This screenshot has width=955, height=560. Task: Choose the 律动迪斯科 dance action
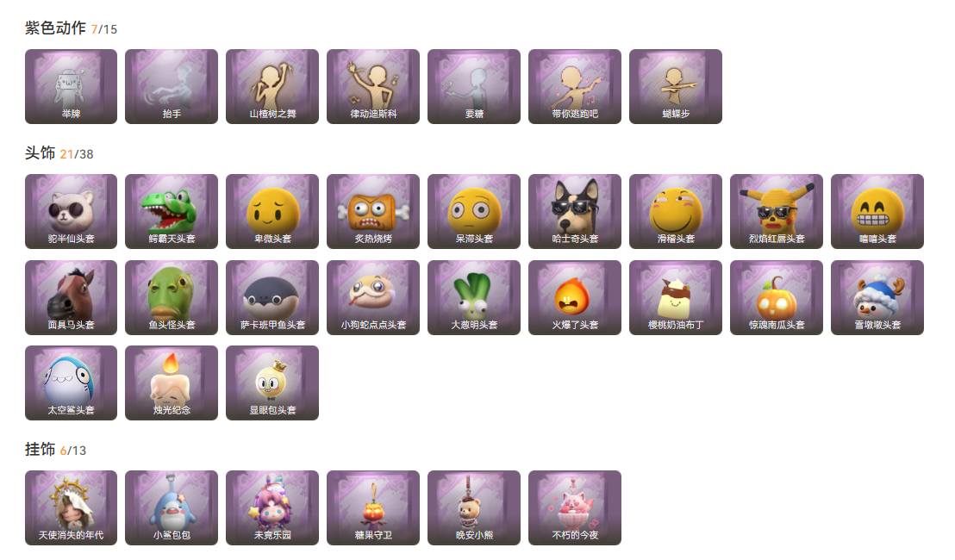click(x=372, y=86)
